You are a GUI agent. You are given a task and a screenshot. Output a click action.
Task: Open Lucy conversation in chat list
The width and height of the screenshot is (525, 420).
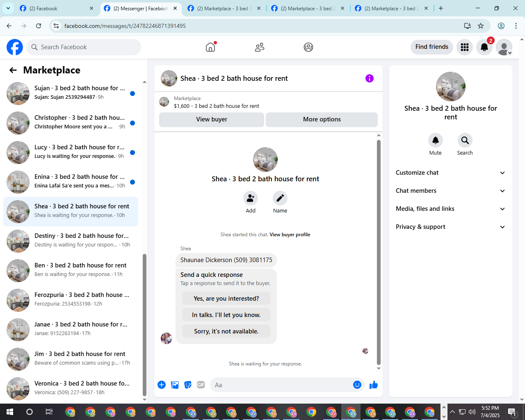tap(71, 153)
